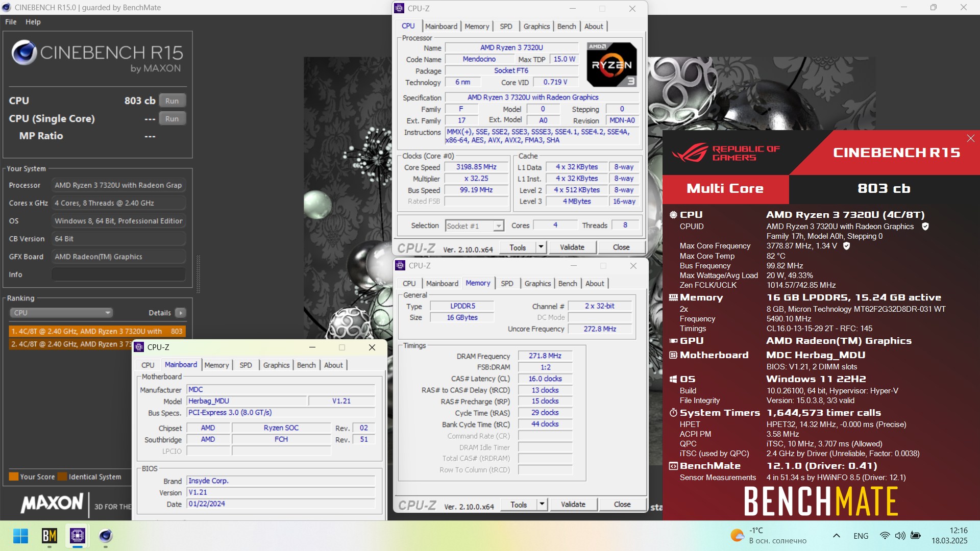980x551 pixels.
Task: Click the BenchMate Memory section icon
Action: click(673, 297)
